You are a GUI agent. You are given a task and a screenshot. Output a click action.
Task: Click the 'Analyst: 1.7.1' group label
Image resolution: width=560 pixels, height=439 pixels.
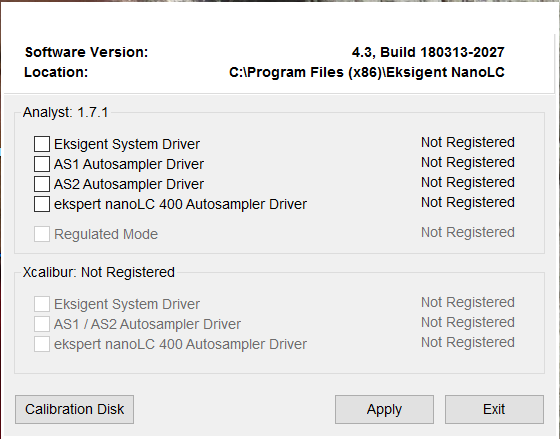(65, 113)
